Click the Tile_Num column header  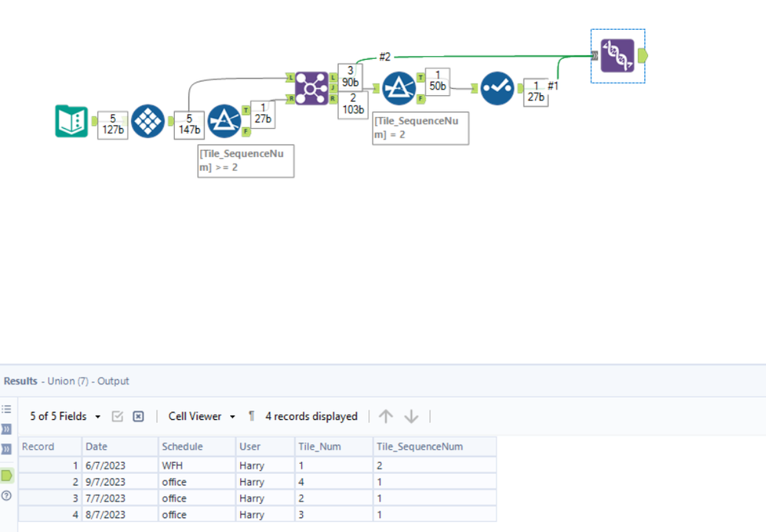click(x=334, y=446)
